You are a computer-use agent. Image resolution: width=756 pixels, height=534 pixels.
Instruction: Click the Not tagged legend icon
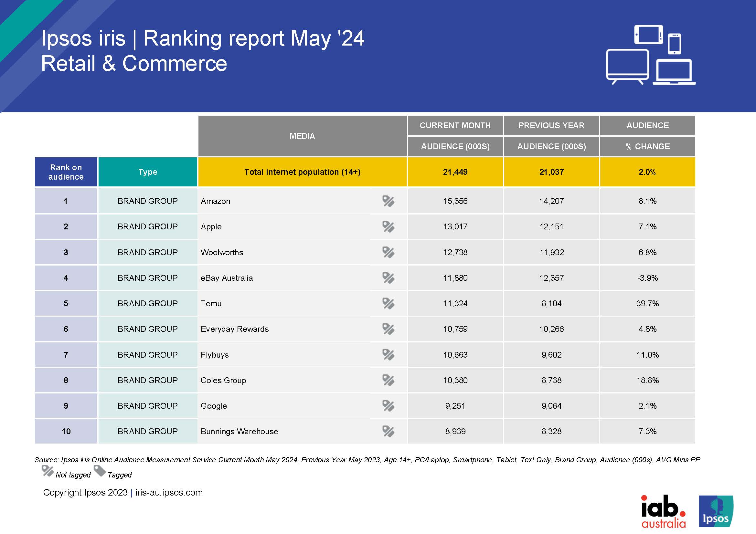coord(48,471)
